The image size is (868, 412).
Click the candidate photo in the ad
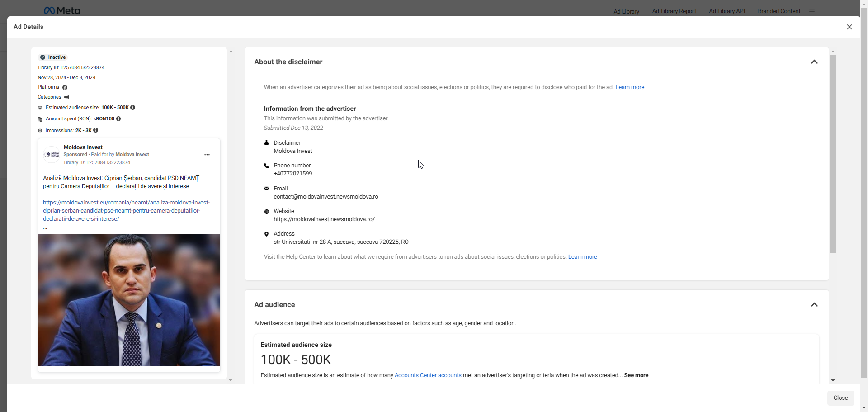coord(129,300)
